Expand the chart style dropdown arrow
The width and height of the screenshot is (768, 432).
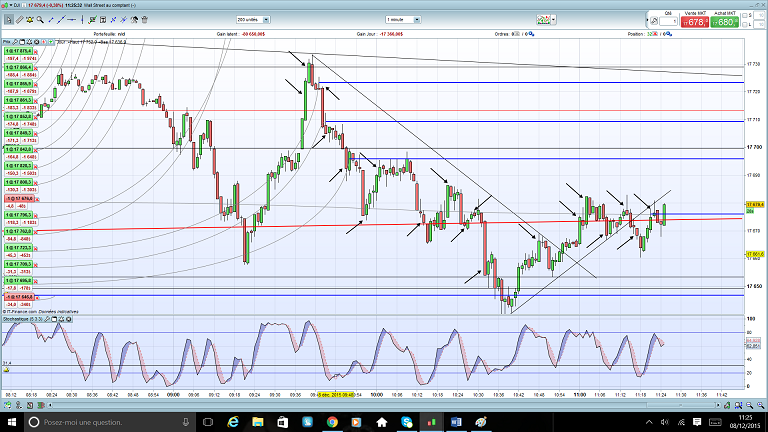553,20
